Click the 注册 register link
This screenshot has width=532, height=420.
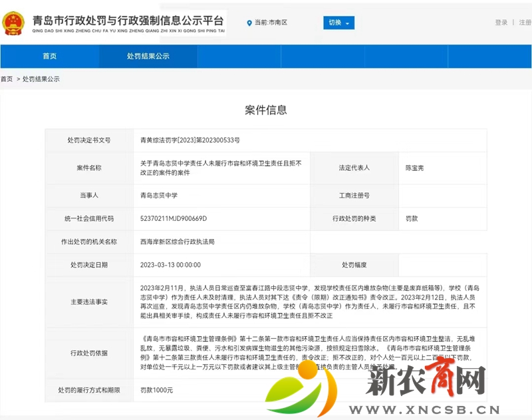pyautogui.click(x=525, y=21)
